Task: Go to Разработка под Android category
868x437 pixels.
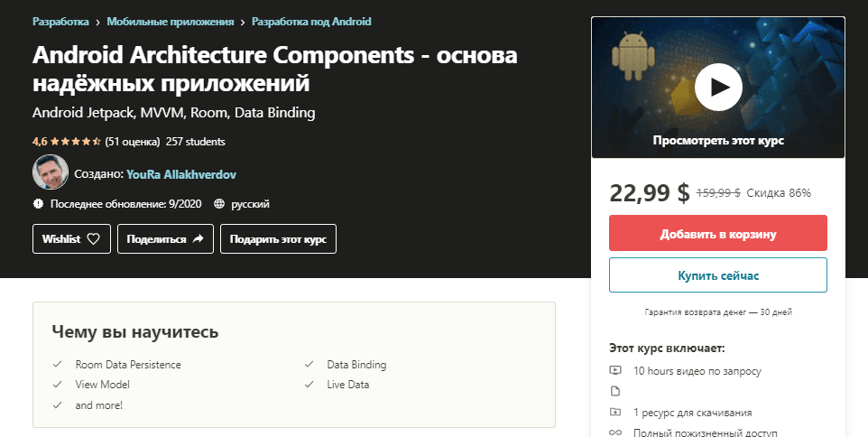Action: pos(311,22)
